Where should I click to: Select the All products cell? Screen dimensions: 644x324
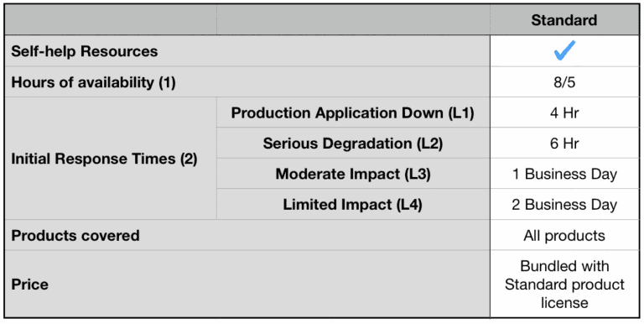pos(564,235)
